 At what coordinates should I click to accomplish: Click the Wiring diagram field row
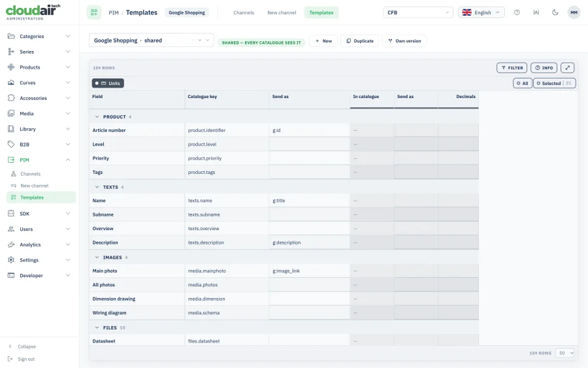137,313
